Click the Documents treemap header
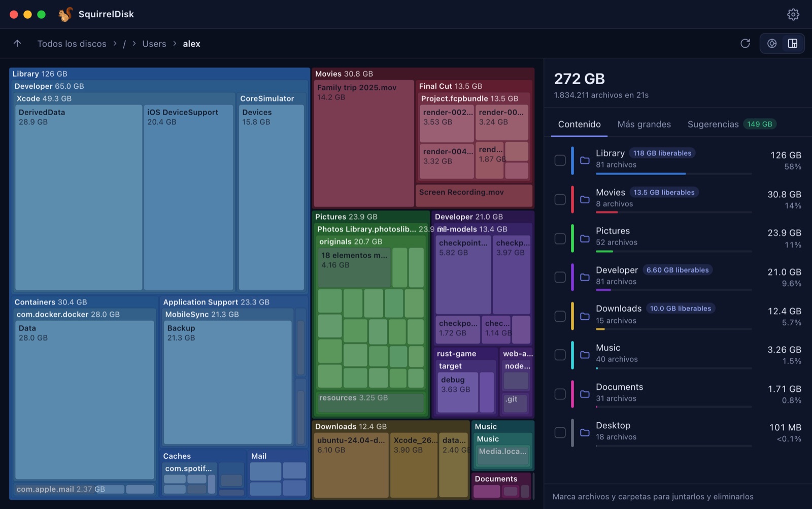This screenshot has height=509, width=812. tap(496, 479)
